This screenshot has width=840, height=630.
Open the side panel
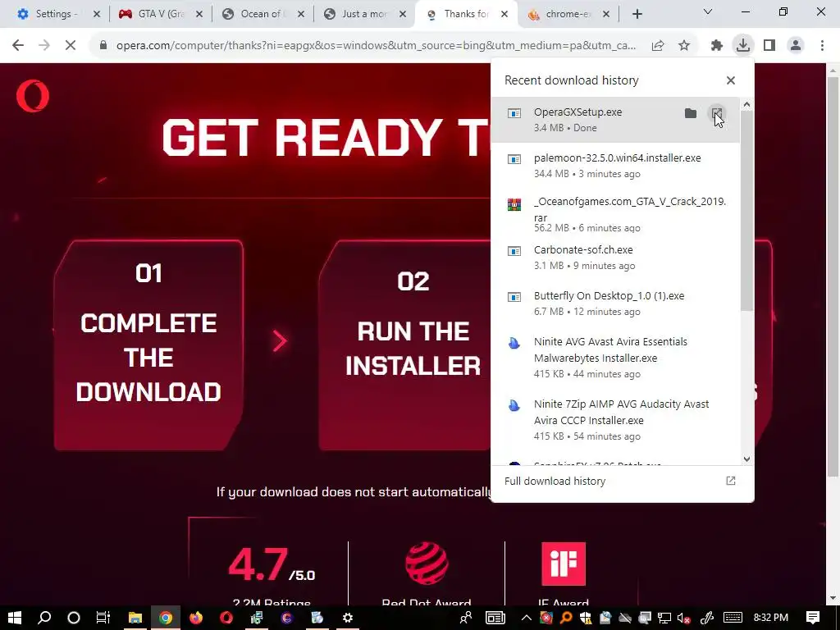tap(769, 46)
